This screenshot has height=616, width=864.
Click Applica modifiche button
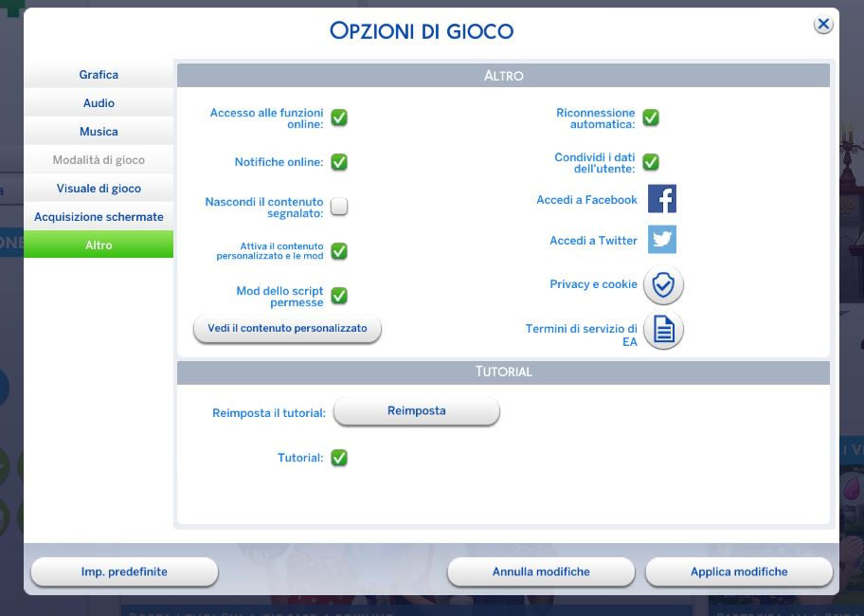[x=738, y=572]
